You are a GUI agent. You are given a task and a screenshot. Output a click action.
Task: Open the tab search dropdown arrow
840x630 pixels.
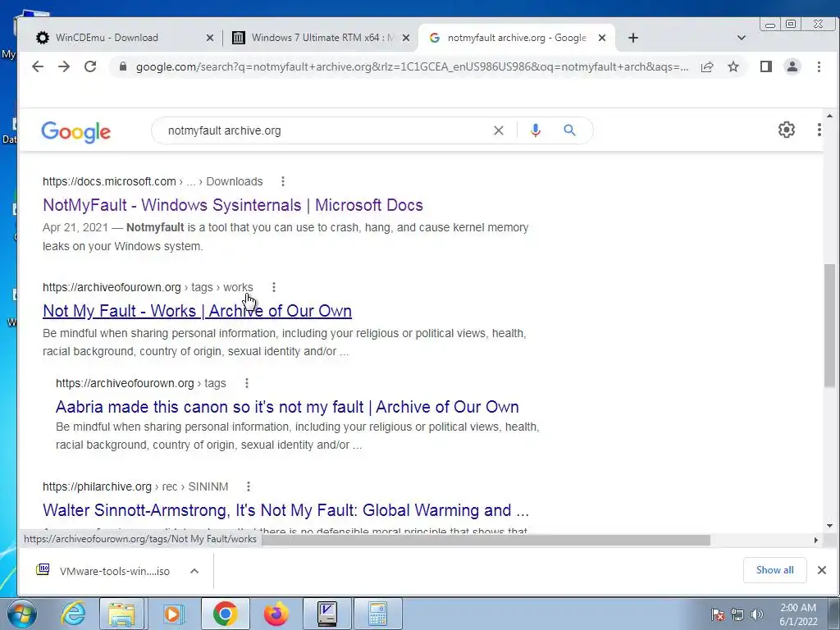pos(742,38)
